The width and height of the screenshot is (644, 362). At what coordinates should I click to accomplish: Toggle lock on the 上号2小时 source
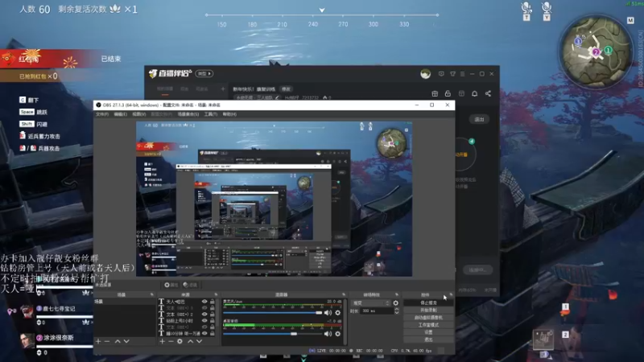click(213, 320)
